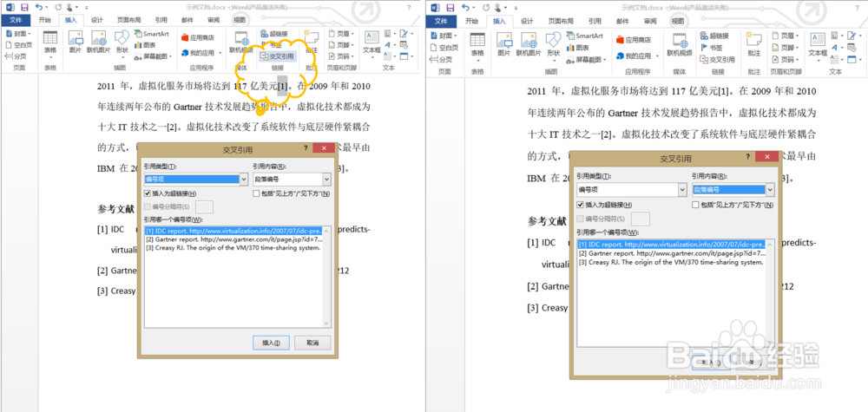
Task: Select [2] Gartner report item in right dialog
Action: tap(672, 252)
